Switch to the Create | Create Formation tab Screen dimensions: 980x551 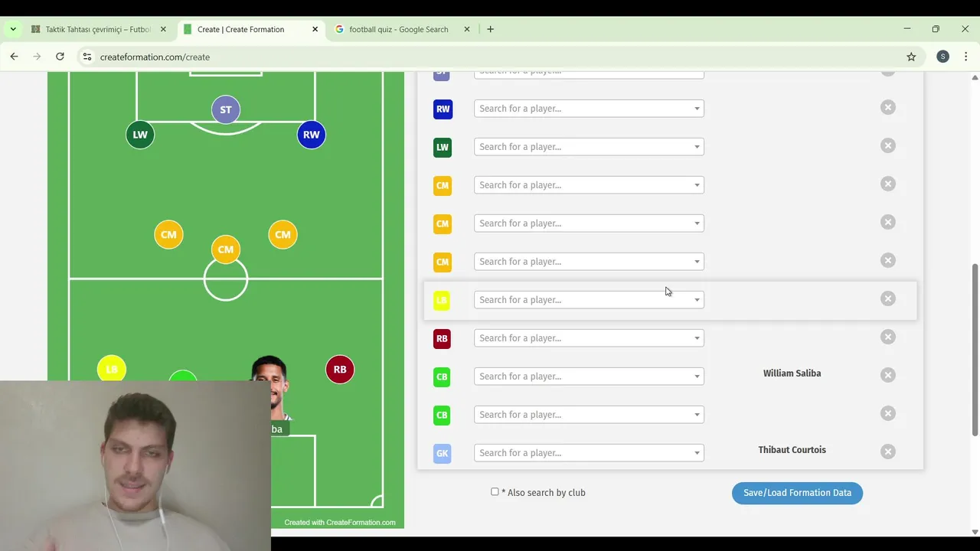click(251, 29)
